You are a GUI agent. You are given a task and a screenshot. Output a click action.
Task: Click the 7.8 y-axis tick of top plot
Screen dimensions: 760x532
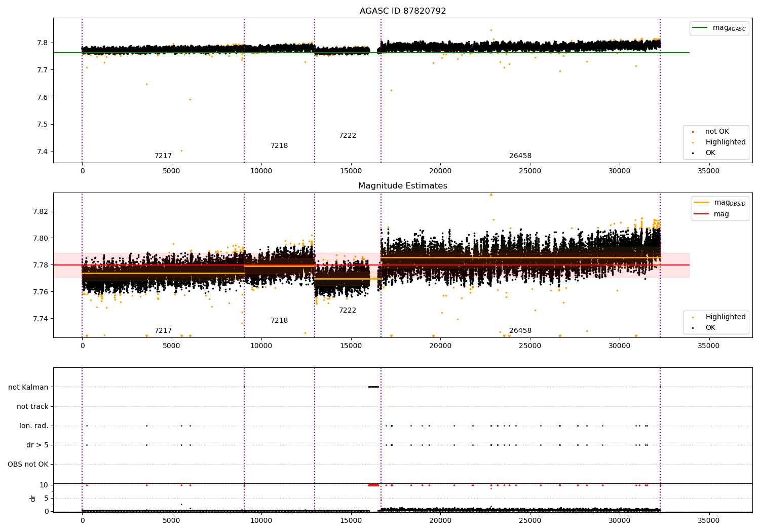pyautogui.click(x=43, y=43)
